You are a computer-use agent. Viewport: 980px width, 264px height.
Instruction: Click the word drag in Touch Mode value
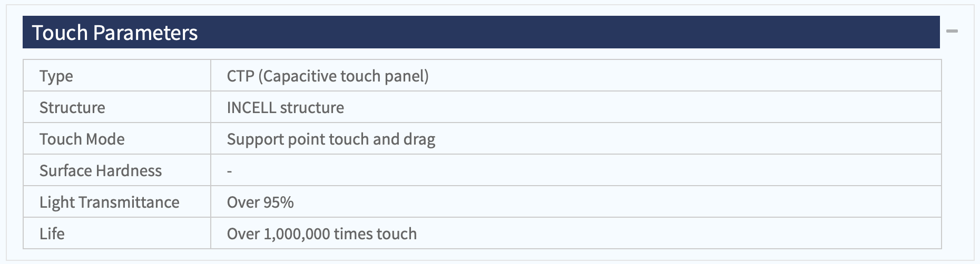coord(419,139)
